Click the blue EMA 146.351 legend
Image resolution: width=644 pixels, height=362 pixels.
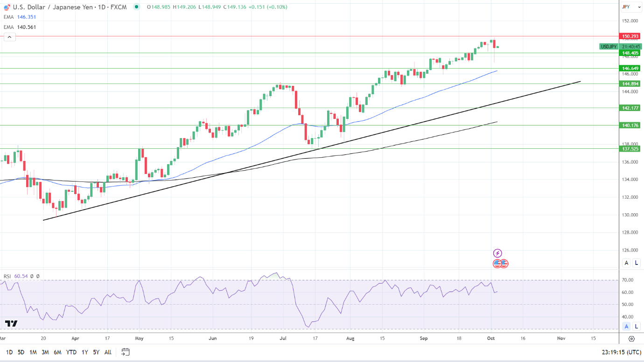pyautogui.click(x=20, y=17)
